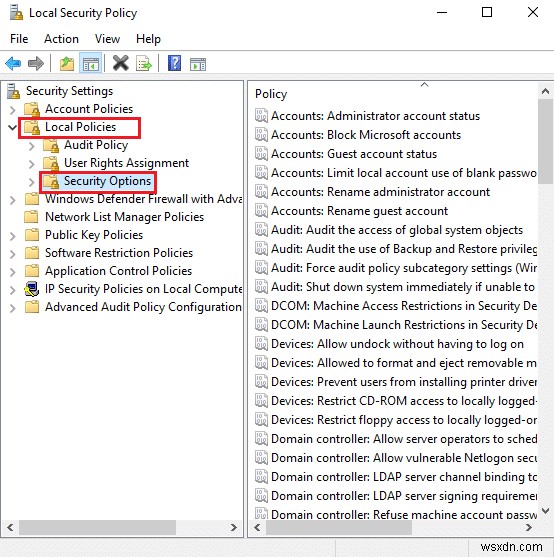554x557 pixels.
Task: Click the Software Restriction Policies folder icon
Action: click(x=32, y=253)
